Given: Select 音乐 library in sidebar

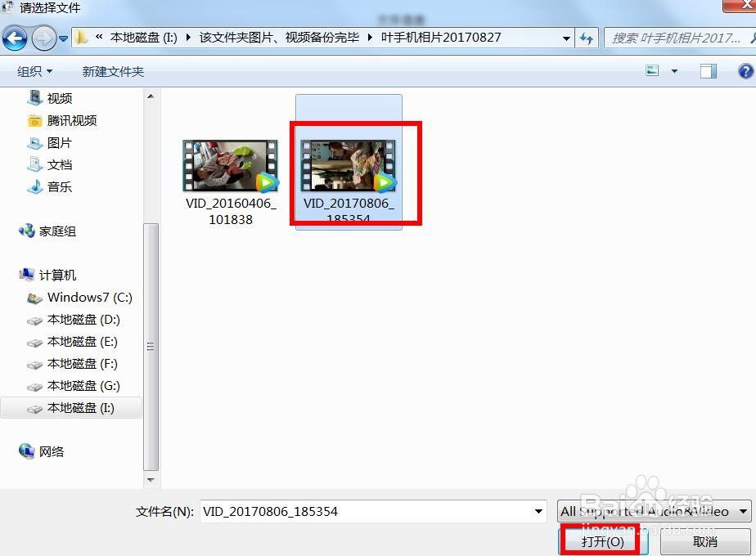Looking at the screenshot, I should pos(50,187).
